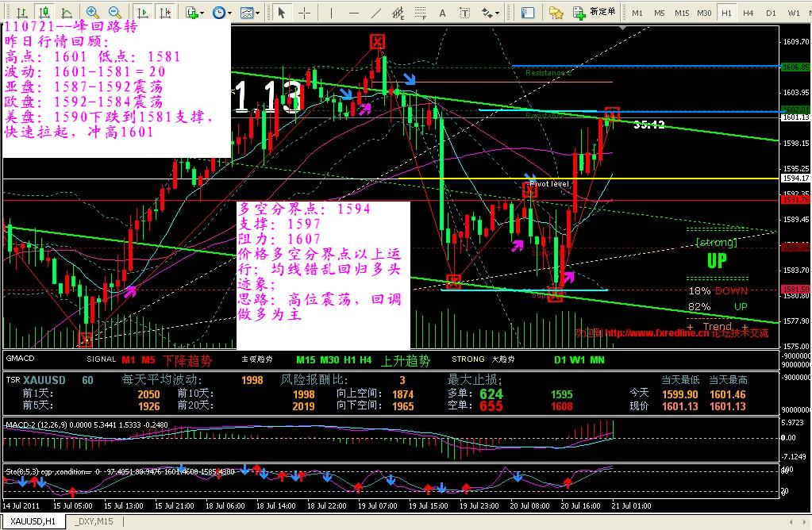
Task: Open the XAUUSD,H1 chart tab
Action: (33, 521)
